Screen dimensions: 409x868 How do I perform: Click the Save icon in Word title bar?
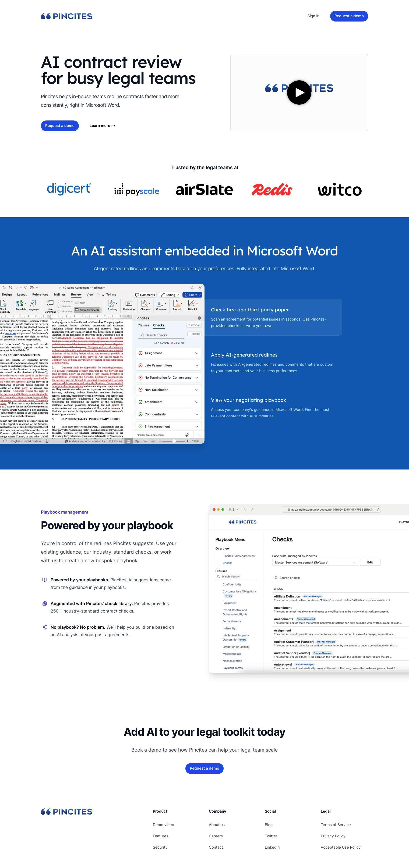(x=10, y=287)
